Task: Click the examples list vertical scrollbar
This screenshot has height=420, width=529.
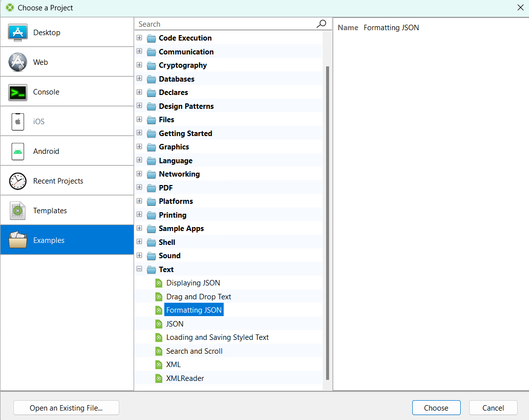Action: pyautogui.click(x=327, y=223)
